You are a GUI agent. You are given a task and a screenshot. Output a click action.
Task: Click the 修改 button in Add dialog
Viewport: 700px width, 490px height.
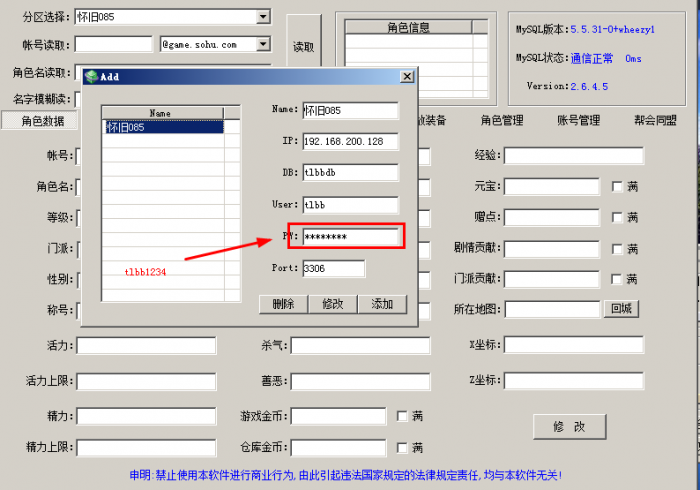point(333,304)
